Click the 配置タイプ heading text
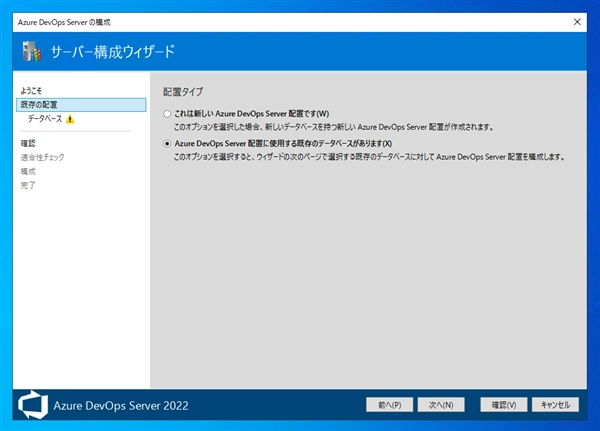Viewport: 600px width, 431px height. click(183, 92)
